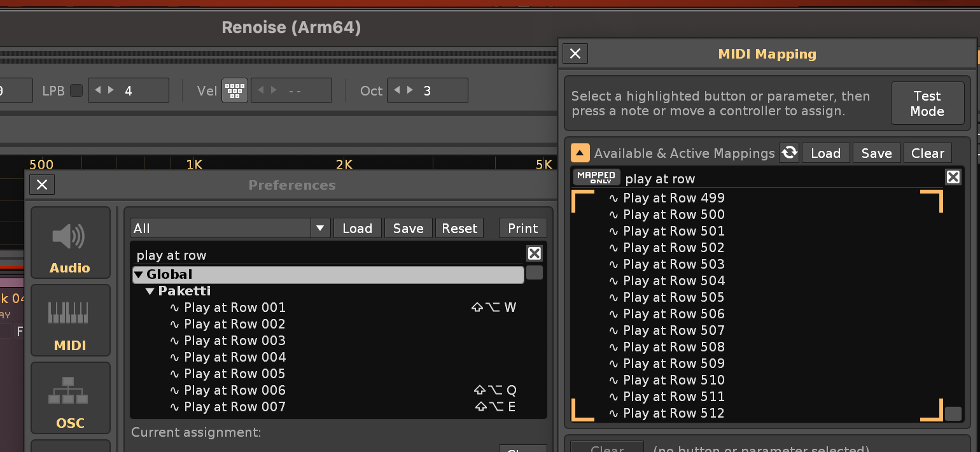
Task: Open the Audio preferences section
Action: (x=70, y=243)
